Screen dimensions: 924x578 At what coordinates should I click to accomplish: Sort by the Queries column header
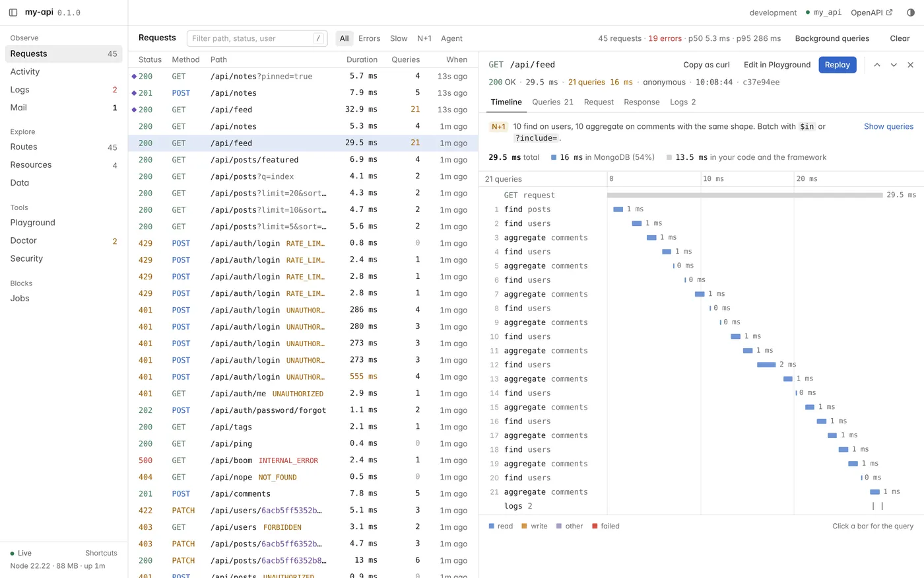pos(405,59)
